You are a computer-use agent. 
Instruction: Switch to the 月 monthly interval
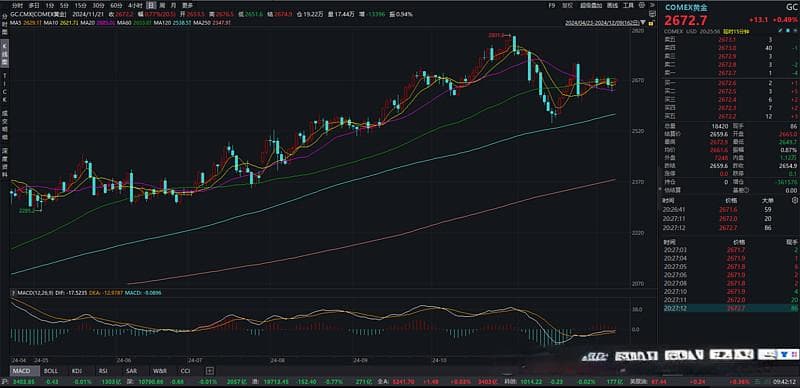tap(174, 5)
